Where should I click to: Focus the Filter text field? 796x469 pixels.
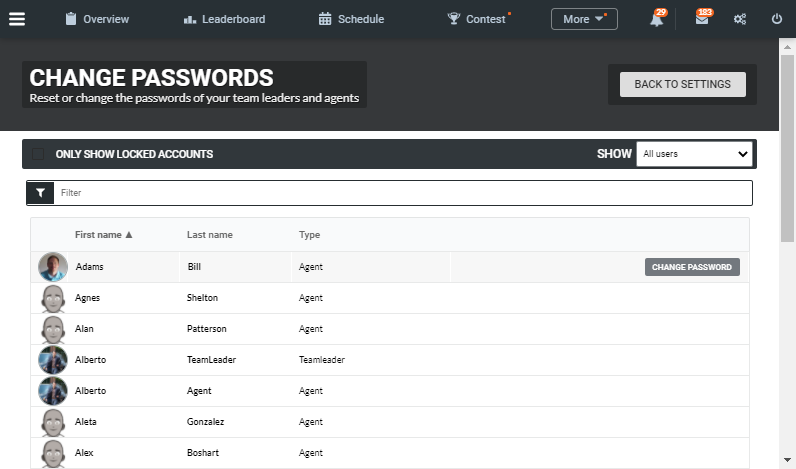click(x=403, y=193)
